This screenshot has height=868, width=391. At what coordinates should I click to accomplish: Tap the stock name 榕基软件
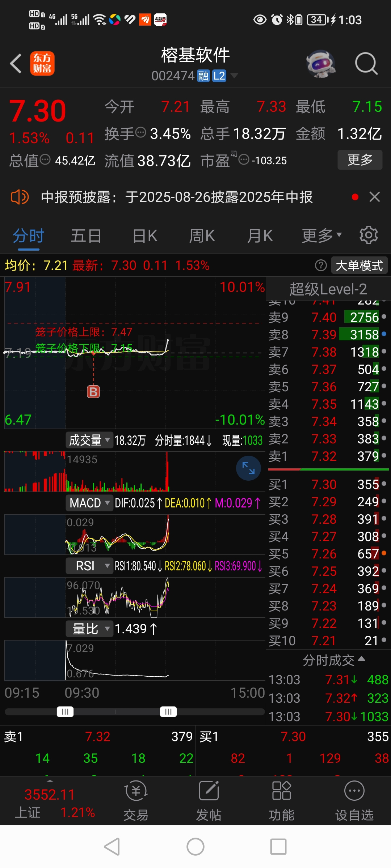click(x=195, y=55)
